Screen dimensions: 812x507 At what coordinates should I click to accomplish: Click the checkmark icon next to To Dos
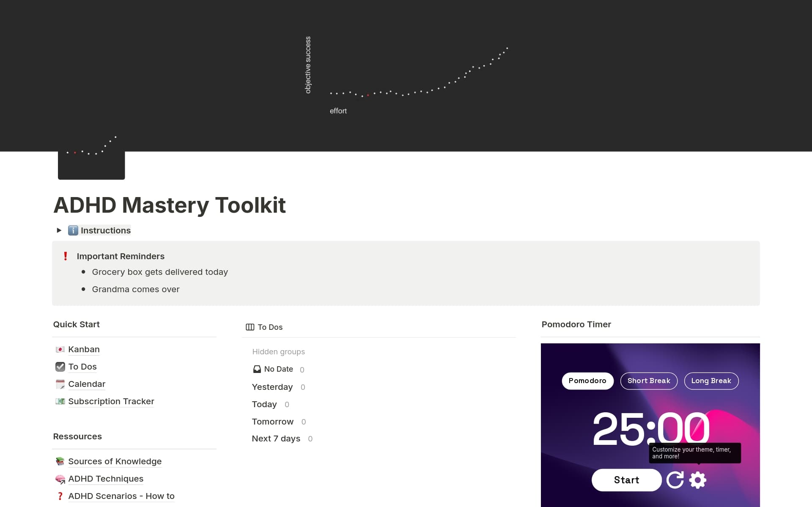[x=60, y=367]
